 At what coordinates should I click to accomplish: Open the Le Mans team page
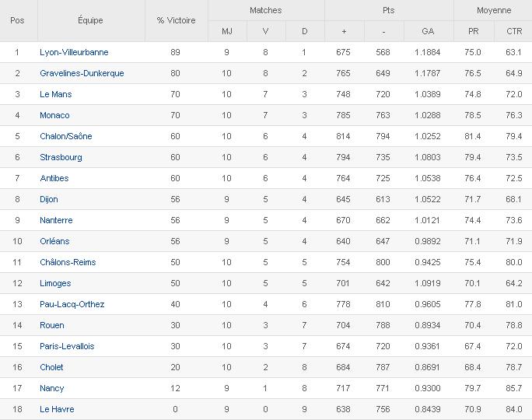click(55, 94)
